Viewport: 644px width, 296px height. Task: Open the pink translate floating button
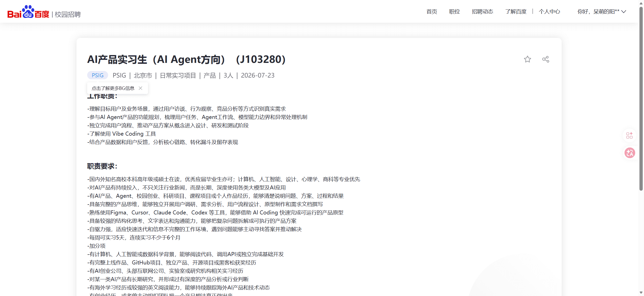pyautogui.click(x=630, y=153)
